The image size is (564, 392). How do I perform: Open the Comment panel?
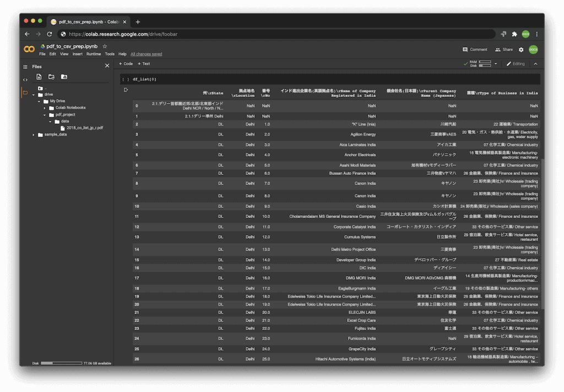coord(475,50)
